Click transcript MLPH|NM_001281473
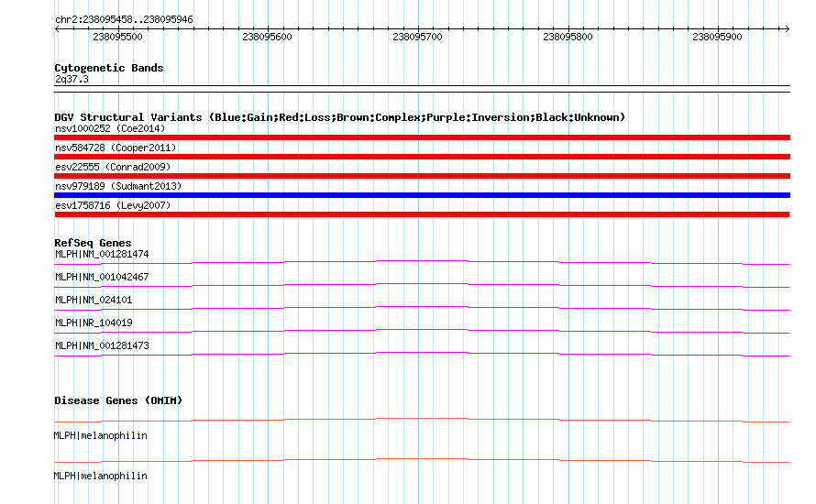Screen dimensions: 816x504 click(102, 345)
